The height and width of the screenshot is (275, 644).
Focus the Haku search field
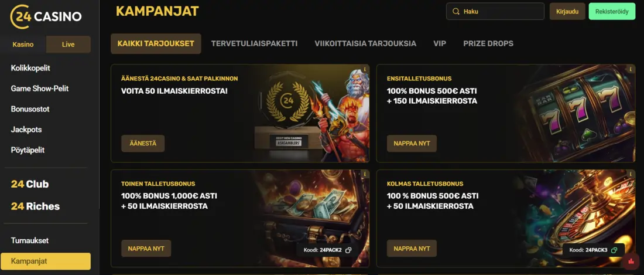pyautogui.click(x=495, y=12)
